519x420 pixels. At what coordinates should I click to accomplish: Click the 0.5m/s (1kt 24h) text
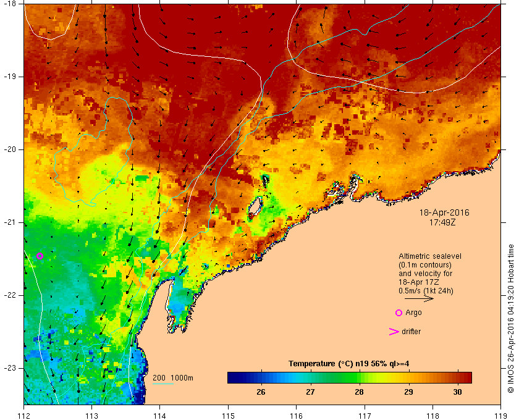pyautogui.click(x=426, y=291)
